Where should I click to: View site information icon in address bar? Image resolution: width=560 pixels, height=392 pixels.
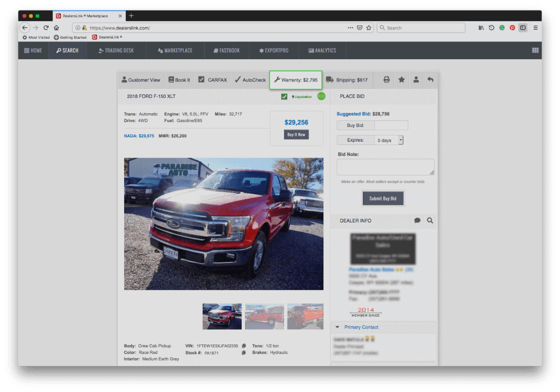(78, 27)
